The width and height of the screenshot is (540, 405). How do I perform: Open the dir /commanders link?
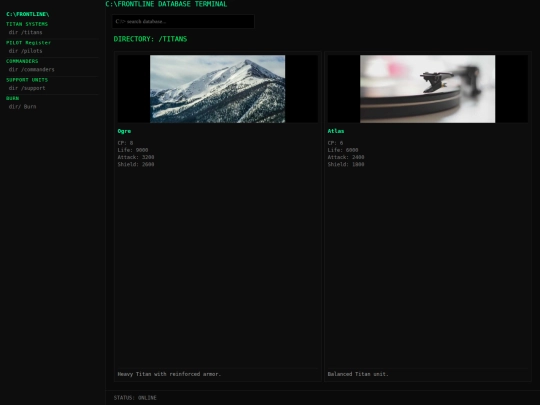click(32, 70)
